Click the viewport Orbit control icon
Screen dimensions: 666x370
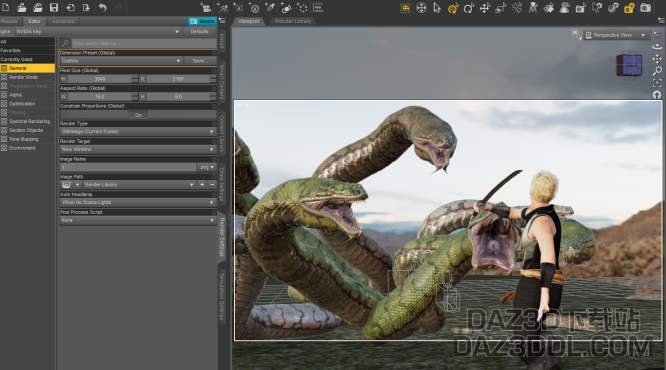coord(657,47)
